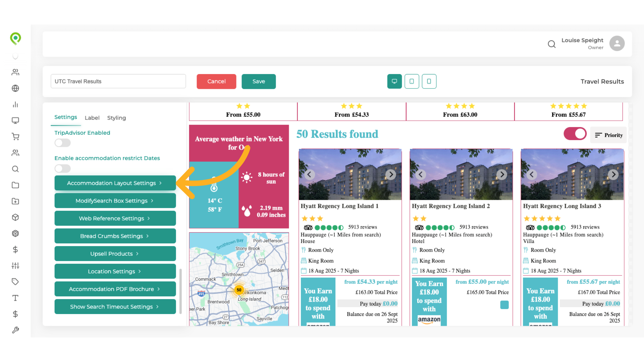Screen dimensions: 644x362
Task: Open the globe/website icon in sidebar
Action: point(15,88)
